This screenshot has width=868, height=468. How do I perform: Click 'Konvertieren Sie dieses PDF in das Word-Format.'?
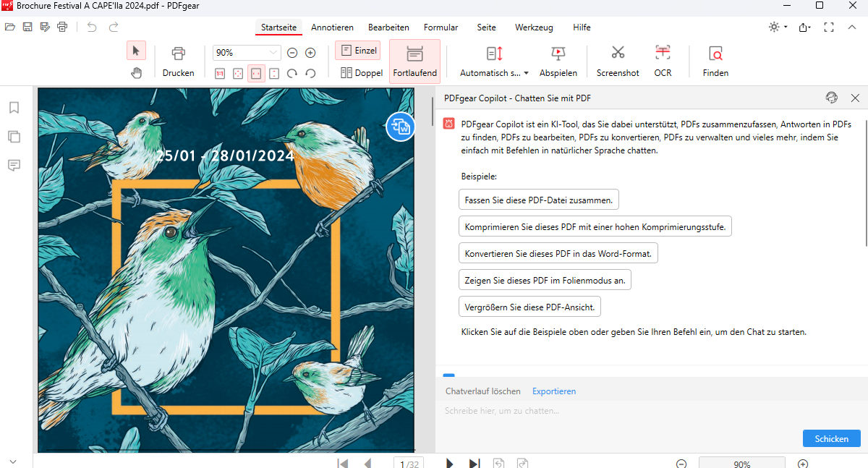point(558,254)
